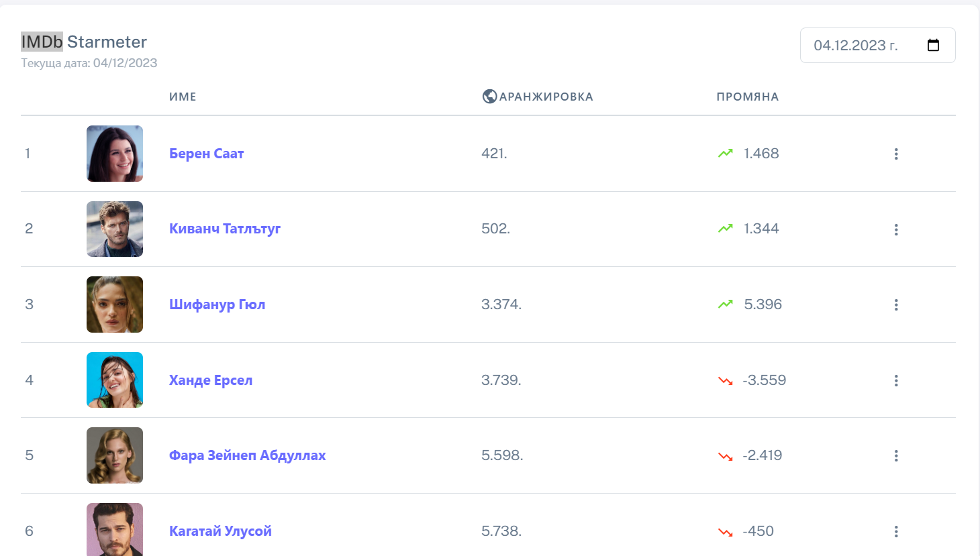Screen dimensions: 980x556
Task: Open three-dot menu for Фара Зейнеп Абдуллах row
Action: 896,456
